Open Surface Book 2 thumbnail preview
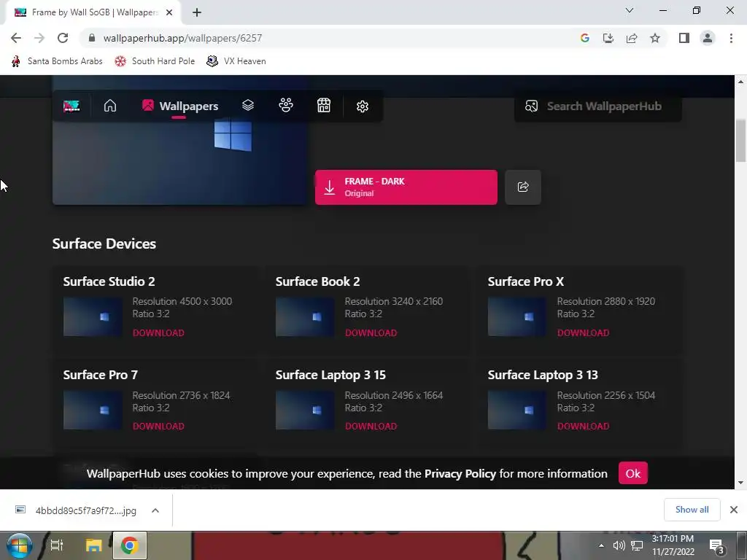The width and height of the screenshot is (747, 560). [305, 316]
